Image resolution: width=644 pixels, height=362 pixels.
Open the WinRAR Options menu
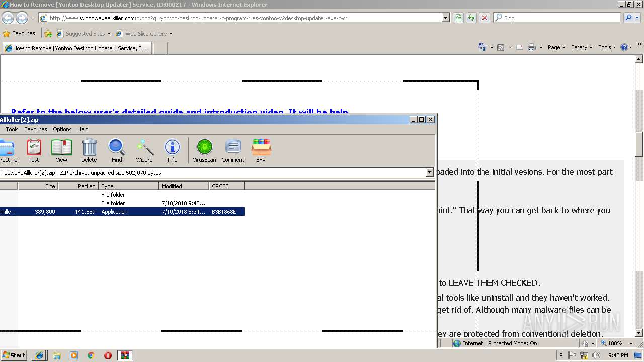coord(62,129)
